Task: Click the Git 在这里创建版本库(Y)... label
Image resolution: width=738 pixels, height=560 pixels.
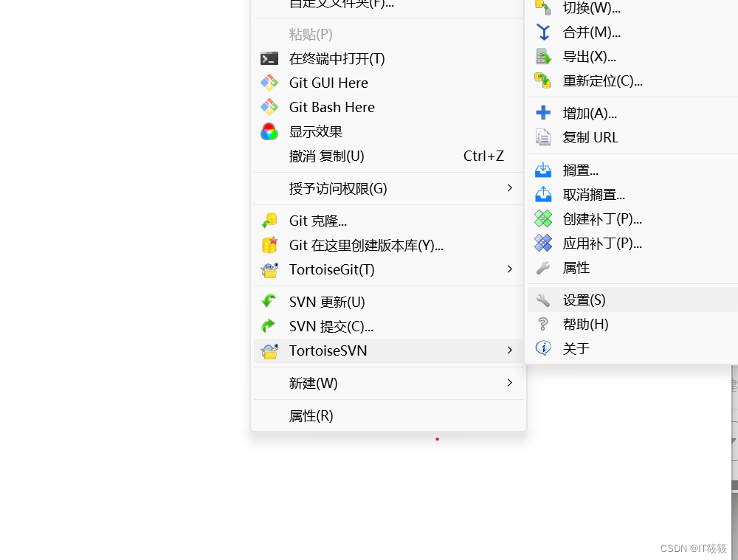Action: click(x=366, y=246)
